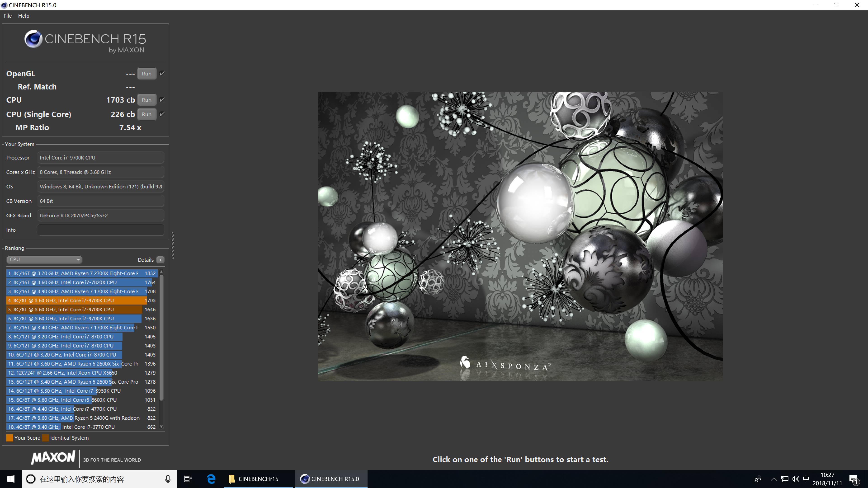Toggle the CPU test checkbox
The height and width of the screenshot is (488, 868).
(x=162, y=100)
